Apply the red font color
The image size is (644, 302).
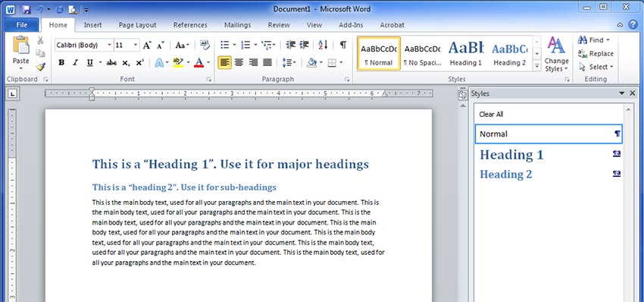click(199, 62)
